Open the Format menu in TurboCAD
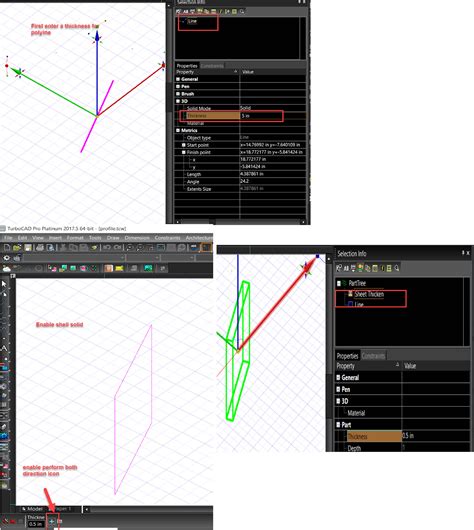 point(75,238)
